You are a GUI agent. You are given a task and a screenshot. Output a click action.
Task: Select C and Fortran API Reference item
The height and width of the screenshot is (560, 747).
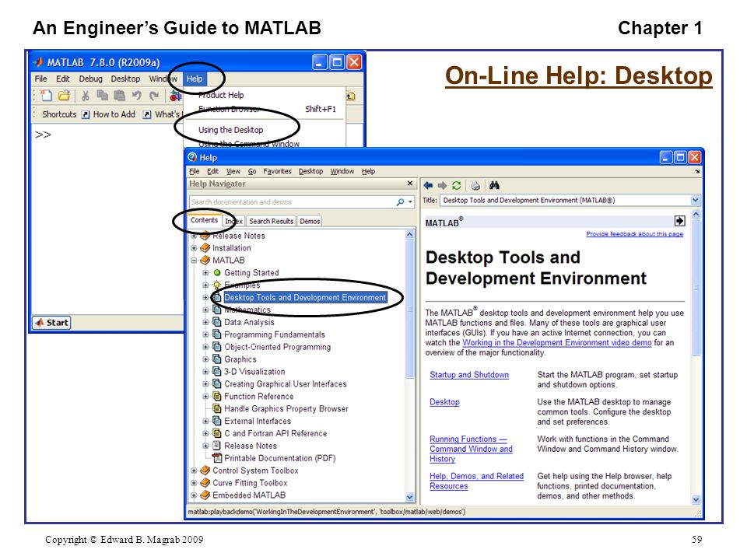point(275,433)
